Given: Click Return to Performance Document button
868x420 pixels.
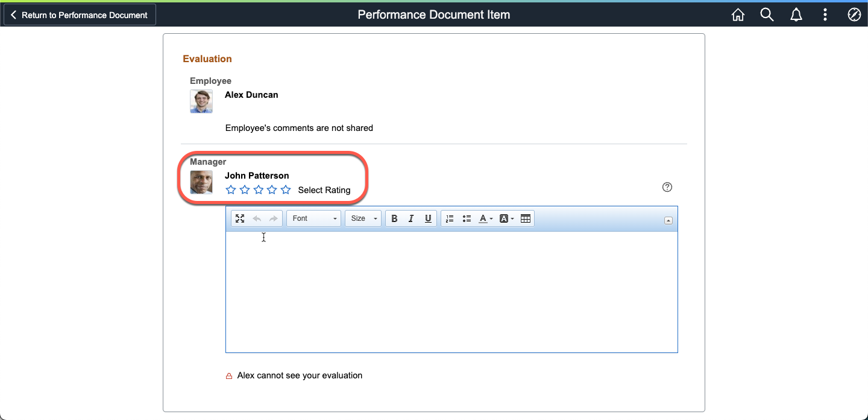Looking at the screenshot, I should [x=80, y=15].
